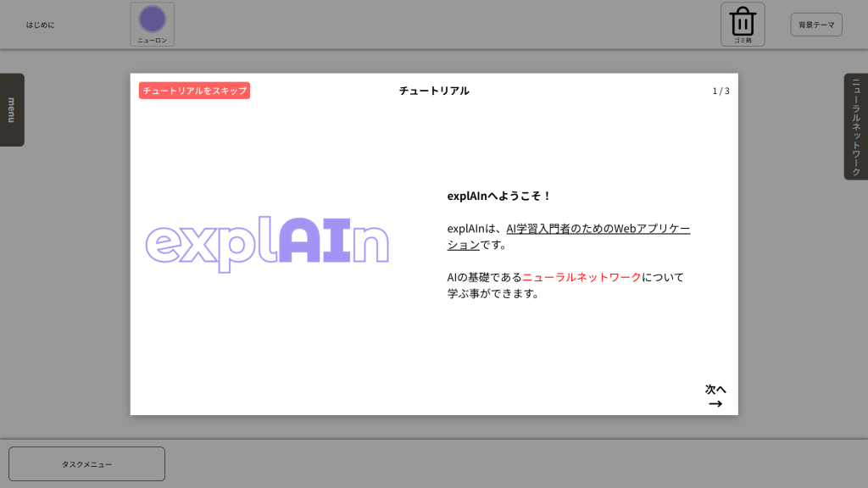Click the trash can icon

(743, 20)
